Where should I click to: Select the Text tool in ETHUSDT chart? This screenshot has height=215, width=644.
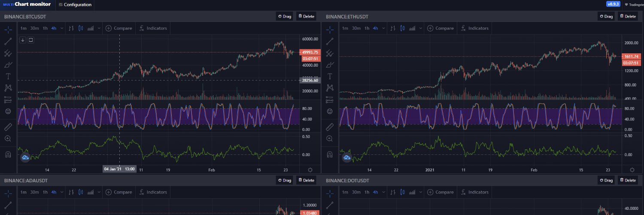click(x=330, y=76)
